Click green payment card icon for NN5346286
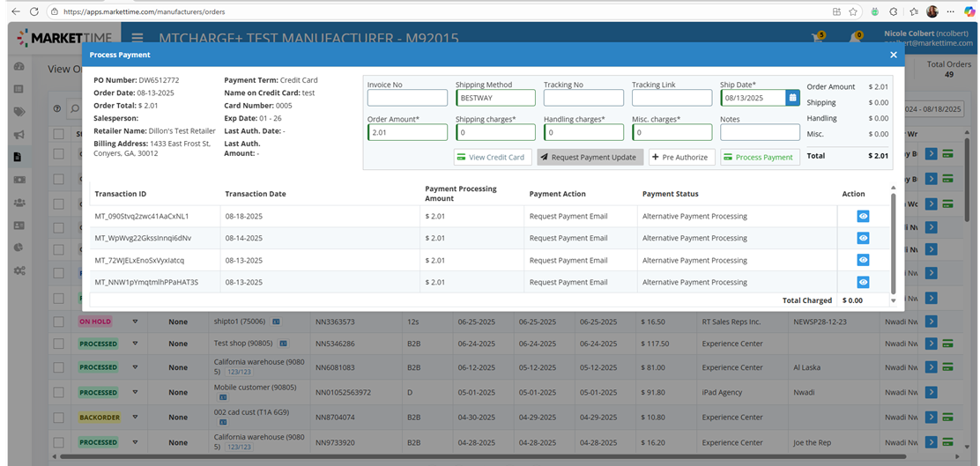The height and width of the screenshot is (466, 980). click(947, 344)
